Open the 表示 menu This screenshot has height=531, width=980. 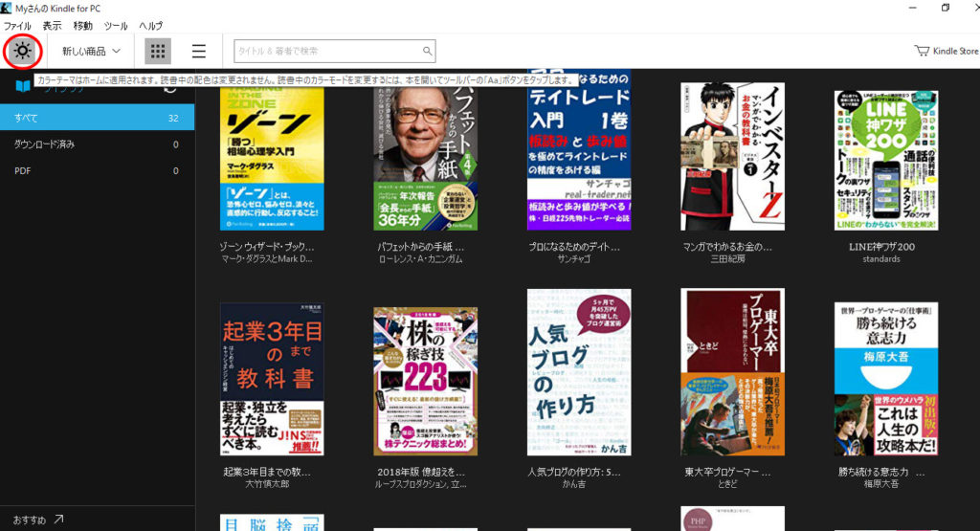coord(52,26)
